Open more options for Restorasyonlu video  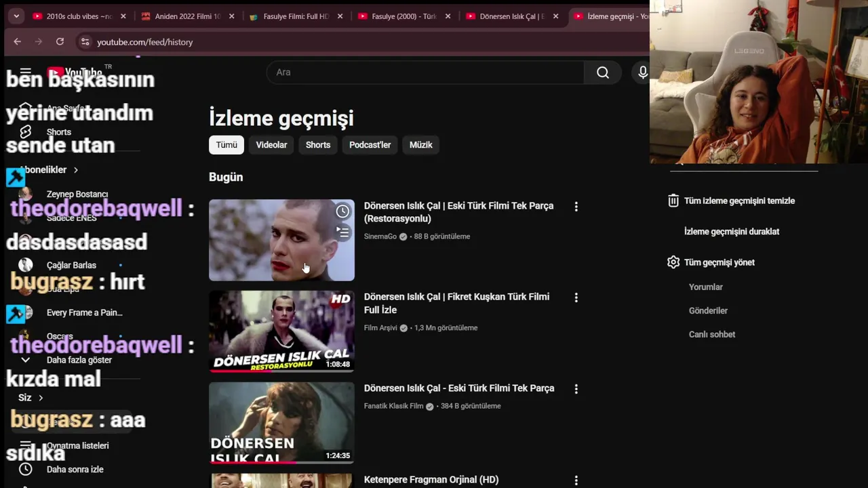(x=576, y=207)
